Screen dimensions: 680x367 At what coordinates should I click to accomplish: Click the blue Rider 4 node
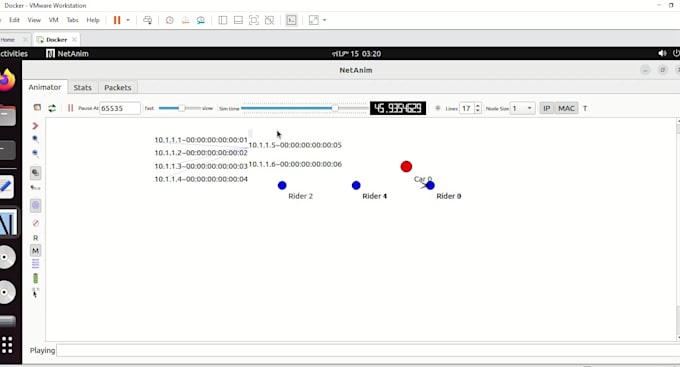(356, 186)
